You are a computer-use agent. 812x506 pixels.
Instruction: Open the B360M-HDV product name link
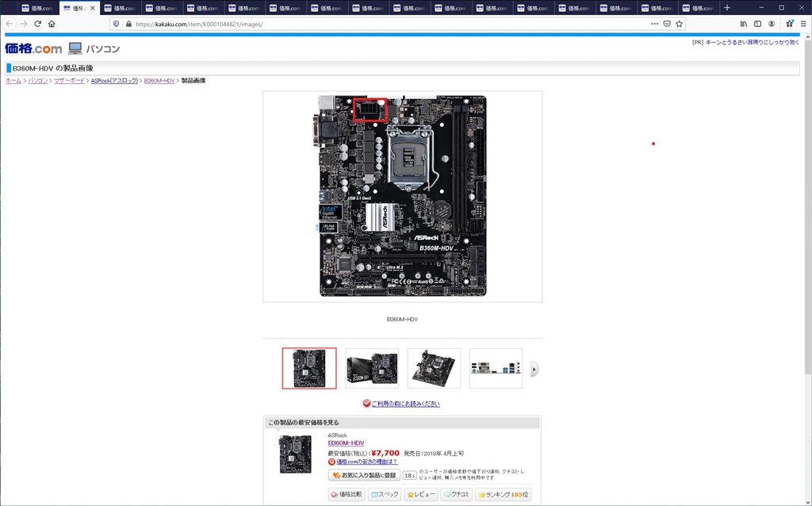point(346,443)
